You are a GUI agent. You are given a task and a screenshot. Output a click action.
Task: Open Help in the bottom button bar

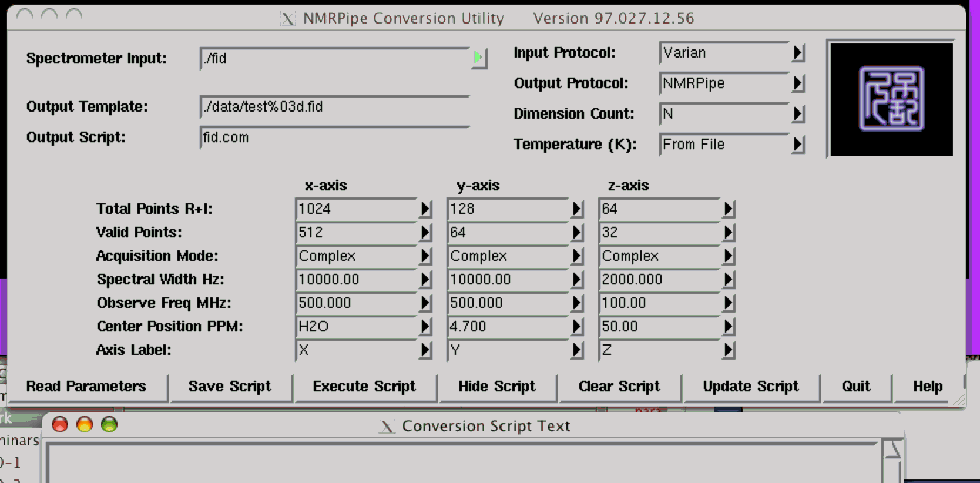pyautogui.click(x=927, y=387)
